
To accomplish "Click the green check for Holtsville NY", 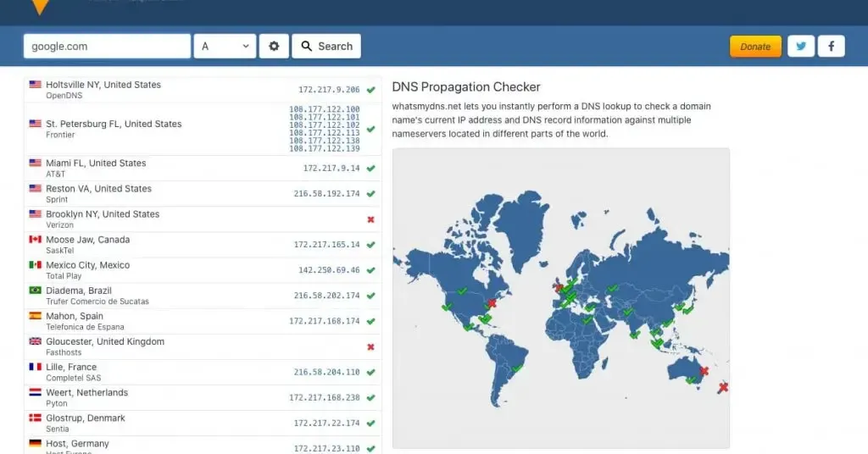I will (371, 90).
